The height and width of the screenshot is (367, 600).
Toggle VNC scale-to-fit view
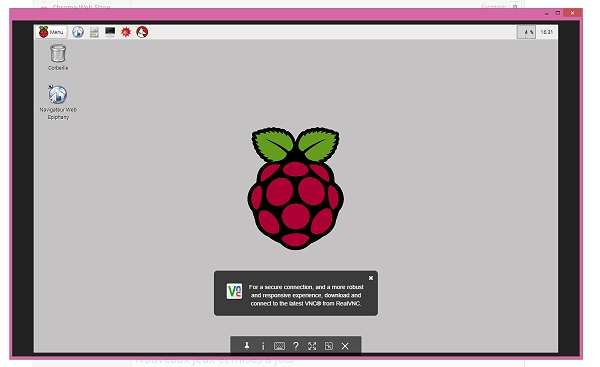329,346
